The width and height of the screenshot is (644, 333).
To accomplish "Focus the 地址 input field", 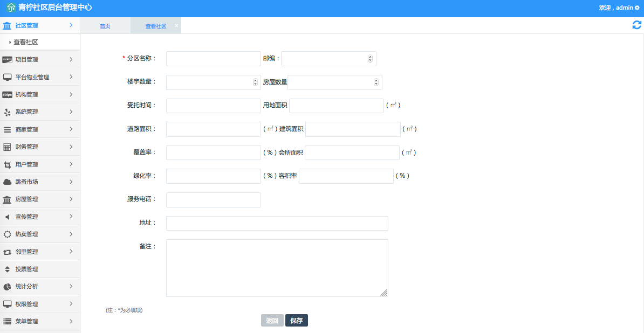I will pos(277,224).
